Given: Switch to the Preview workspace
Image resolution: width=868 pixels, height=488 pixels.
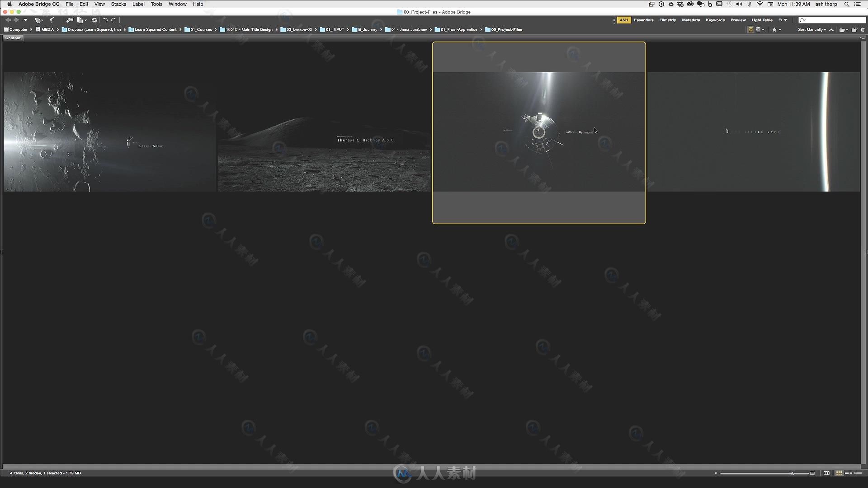Looking at the screenshot, I should (x=738, y=20).
